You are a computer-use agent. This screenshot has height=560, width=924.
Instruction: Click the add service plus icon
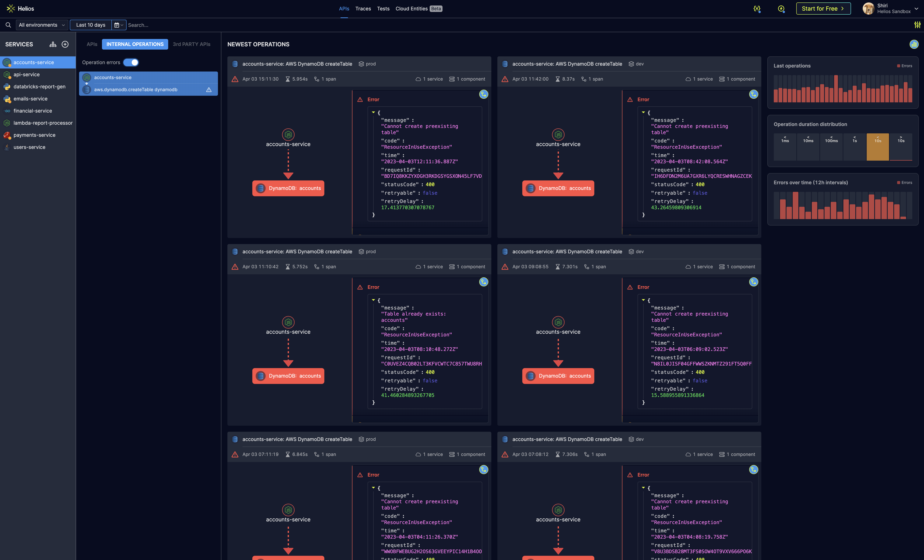coord(65,44)
